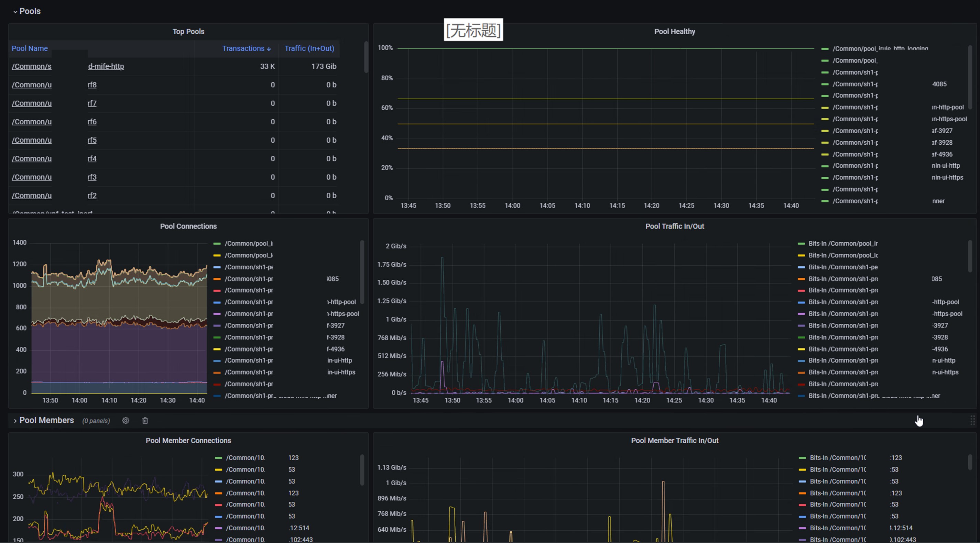Click the Transactions sort arrow icon
This screenshot has width=980, height=543.
(269, 49)
